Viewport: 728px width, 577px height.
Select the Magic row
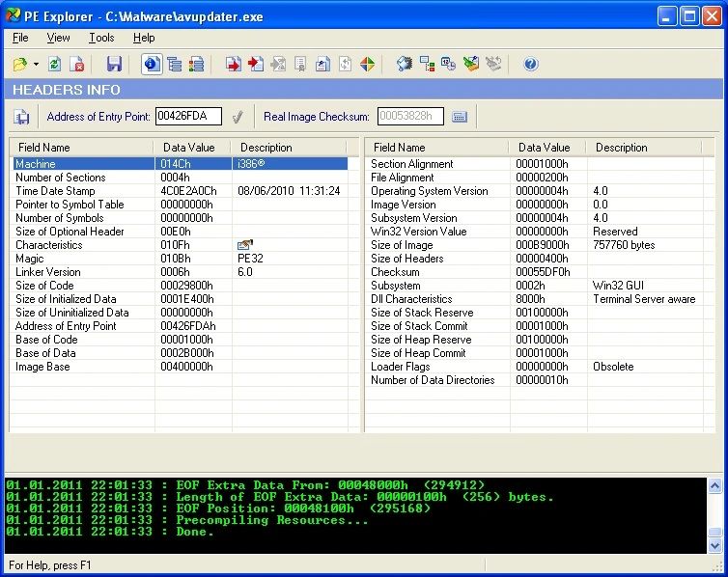click(181, 258)
